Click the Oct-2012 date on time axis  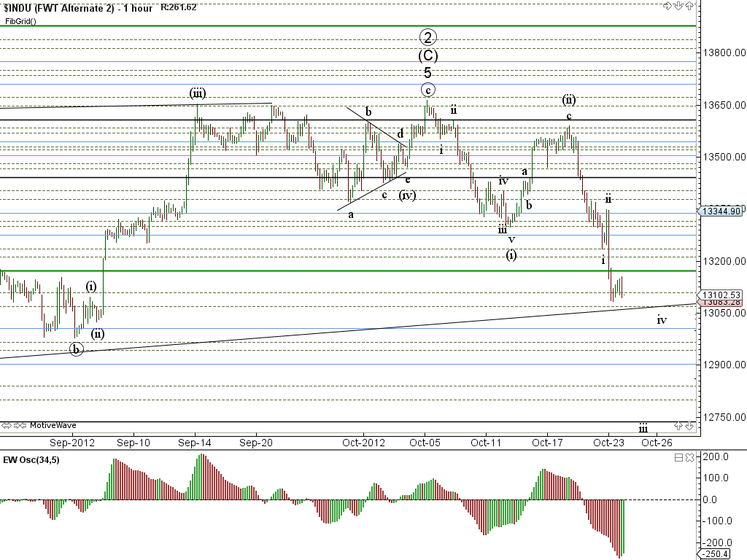[x=363, y=442]
